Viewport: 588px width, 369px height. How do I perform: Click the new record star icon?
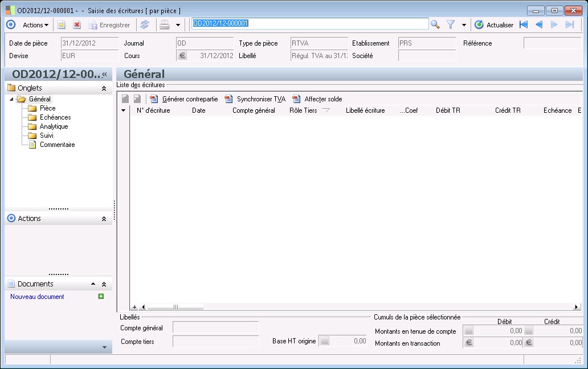pos(61,25)
